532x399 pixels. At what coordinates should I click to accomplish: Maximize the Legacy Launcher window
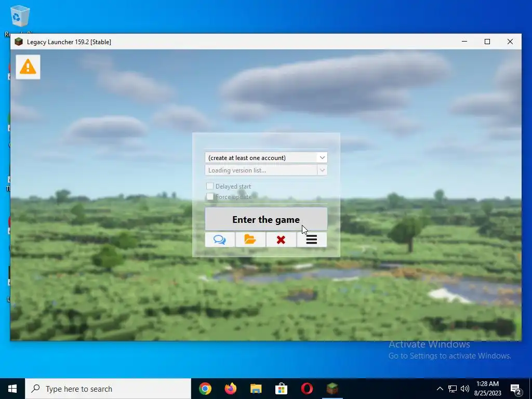(487, 42)
